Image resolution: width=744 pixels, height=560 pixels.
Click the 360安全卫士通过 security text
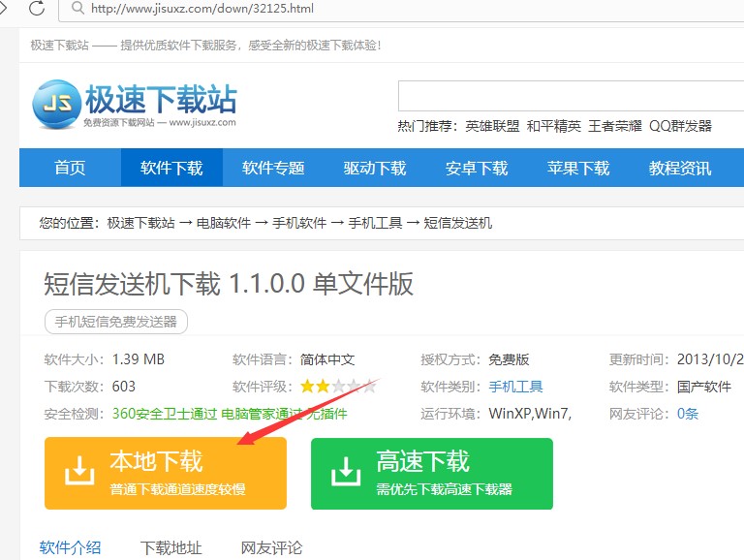point(164,414)
